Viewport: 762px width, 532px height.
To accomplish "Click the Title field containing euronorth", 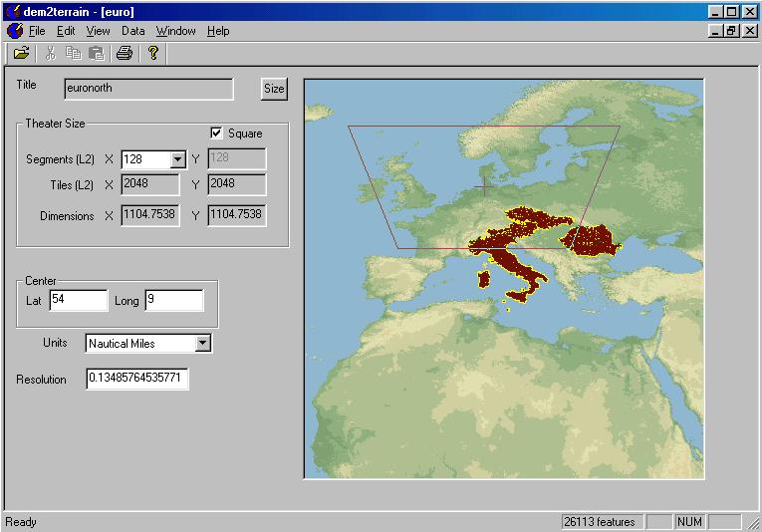I will [148, 89].
